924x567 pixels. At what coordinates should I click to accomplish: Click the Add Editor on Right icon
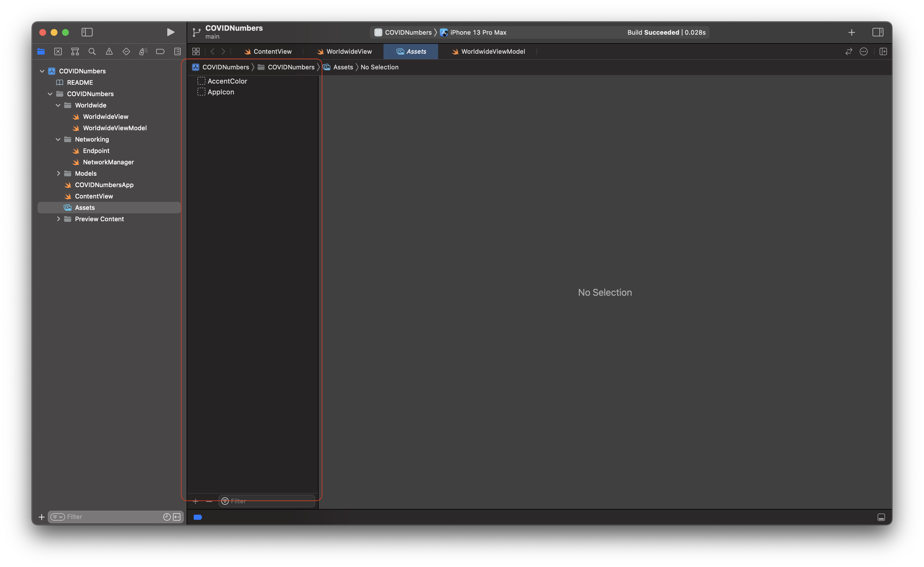pos(883,51)
